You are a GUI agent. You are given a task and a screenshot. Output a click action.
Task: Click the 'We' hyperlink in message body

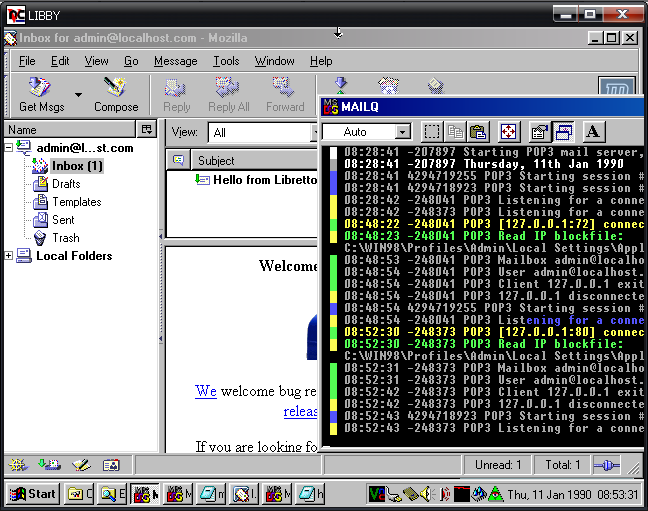pos(205,391)
